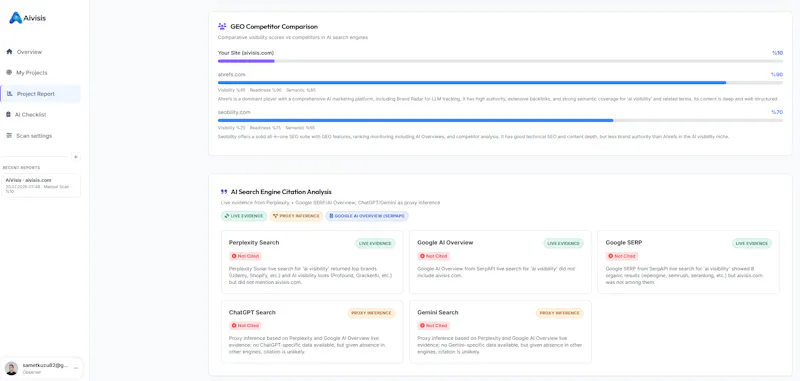This screenshot has width=800, height=381.
Task: Click the plus button above Recent Reports
Action: coord(76,157)
